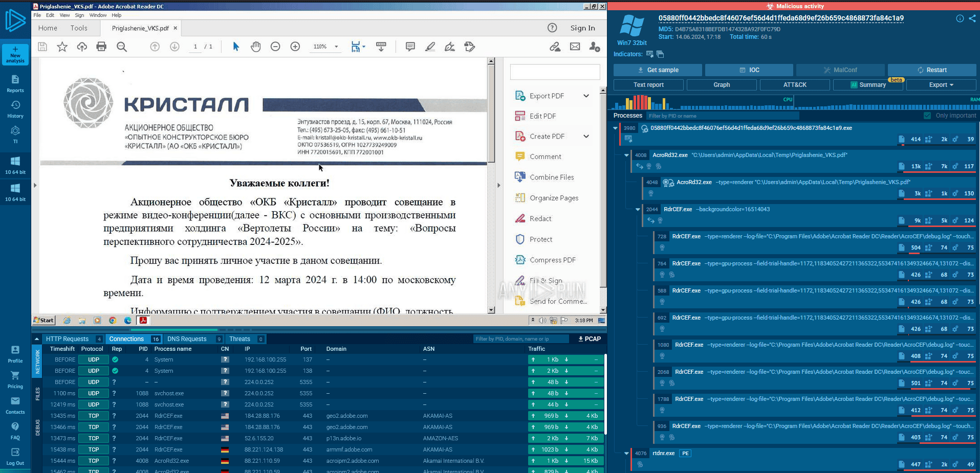
Task: Click the Acrobat zoom in plus icon
Action: [x=295, y=47]
